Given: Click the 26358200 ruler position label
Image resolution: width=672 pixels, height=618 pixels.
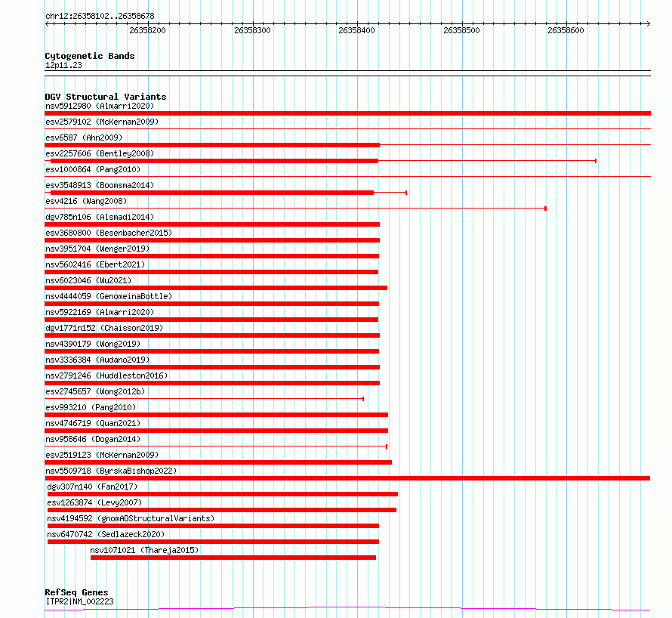Looking at the screenshot, I should coord(147,30).
